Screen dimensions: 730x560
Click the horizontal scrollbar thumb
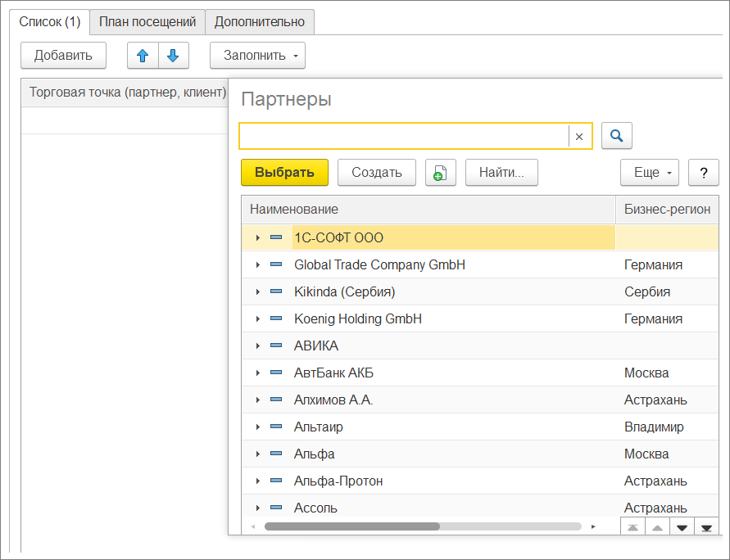352,526
